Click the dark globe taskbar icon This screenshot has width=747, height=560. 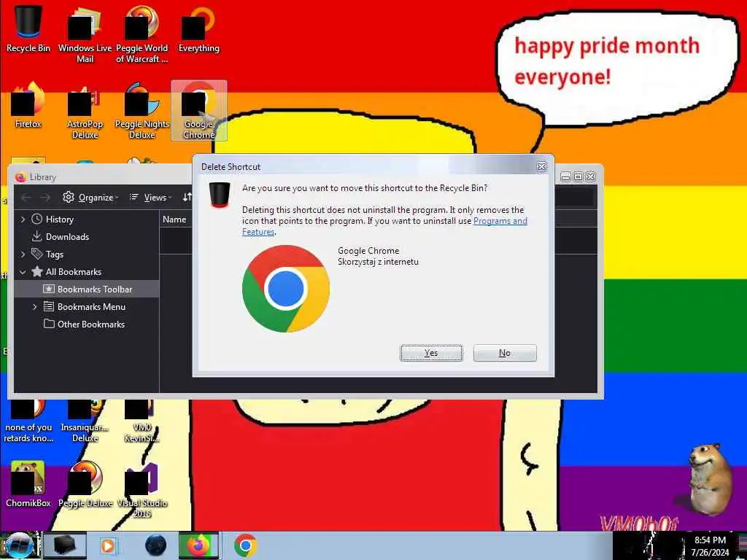click(x=156, y=545)
